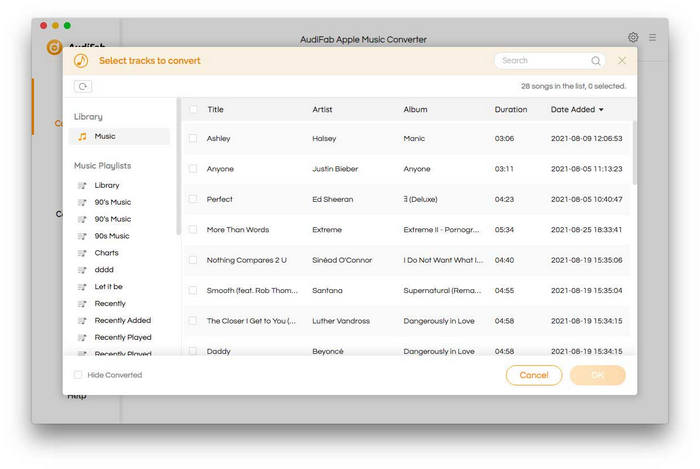Open the hamburger menu icon
700x469 pixels.
652,37
